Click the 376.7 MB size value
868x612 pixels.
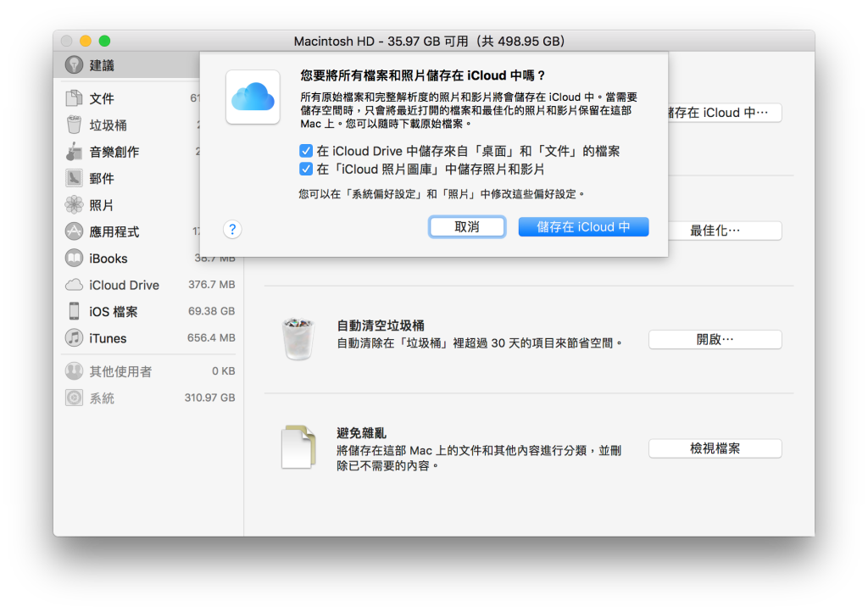(x=211, y=285)
